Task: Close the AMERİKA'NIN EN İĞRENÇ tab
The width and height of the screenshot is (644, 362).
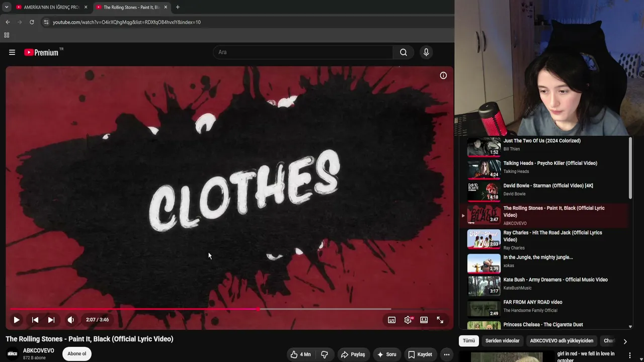Action: tap(86, 7)
